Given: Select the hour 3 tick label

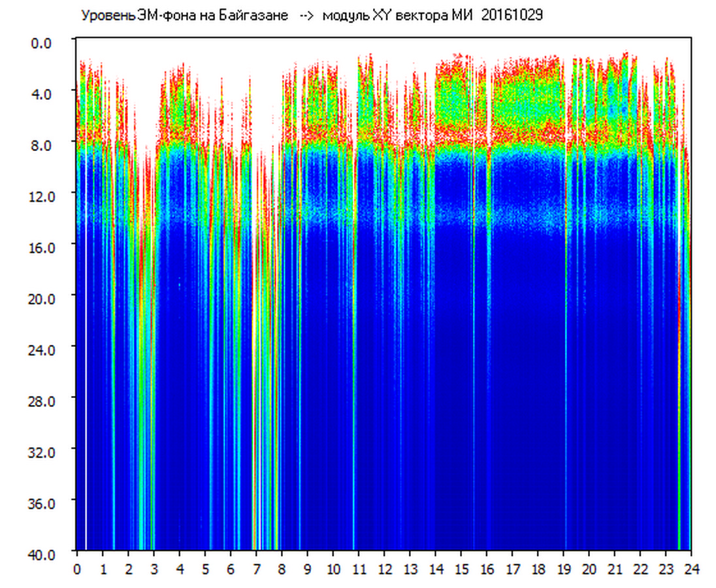Looking at the screenshot, I should [x=154, y=569].
